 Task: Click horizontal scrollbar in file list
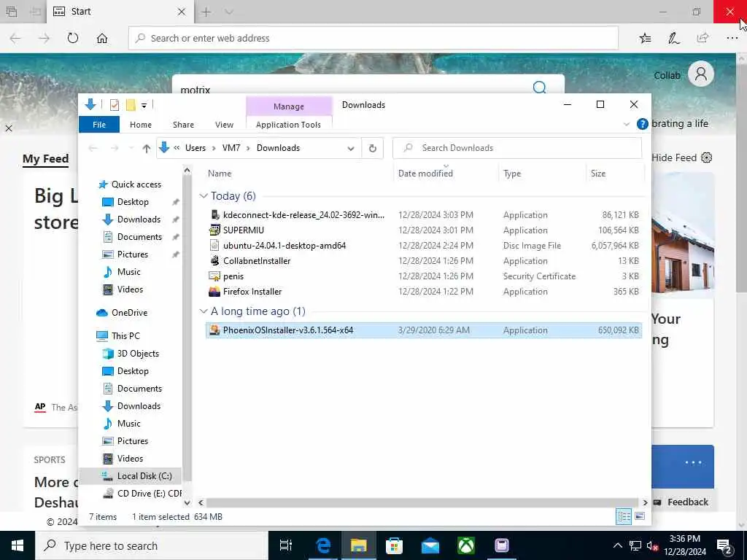pos(422,502)
